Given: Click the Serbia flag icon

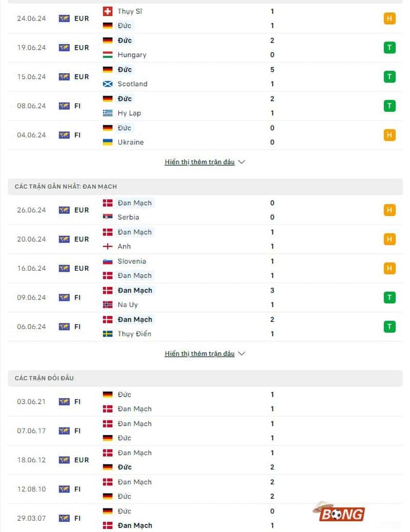Looking at the screenshot, I should [108, 217].
